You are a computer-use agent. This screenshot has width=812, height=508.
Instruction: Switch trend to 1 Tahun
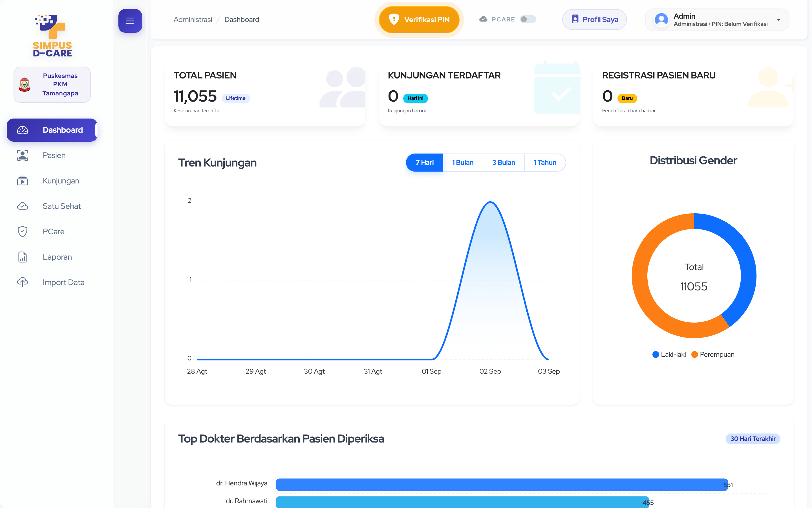click(x=545, y=163)
